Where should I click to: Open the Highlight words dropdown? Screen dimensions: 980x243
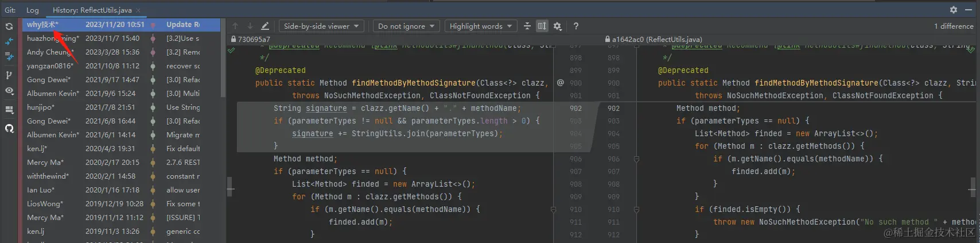481,26
